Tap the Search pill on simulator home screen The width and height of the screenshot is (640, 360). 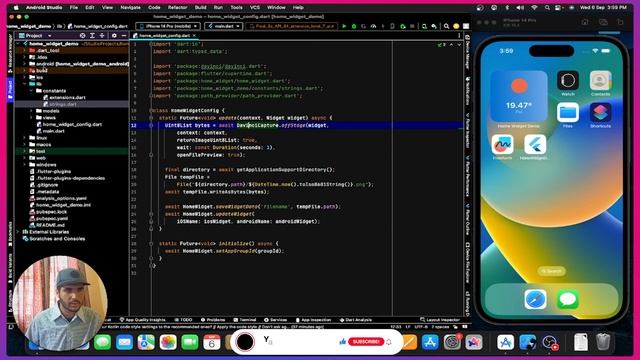tap(551, 271)
